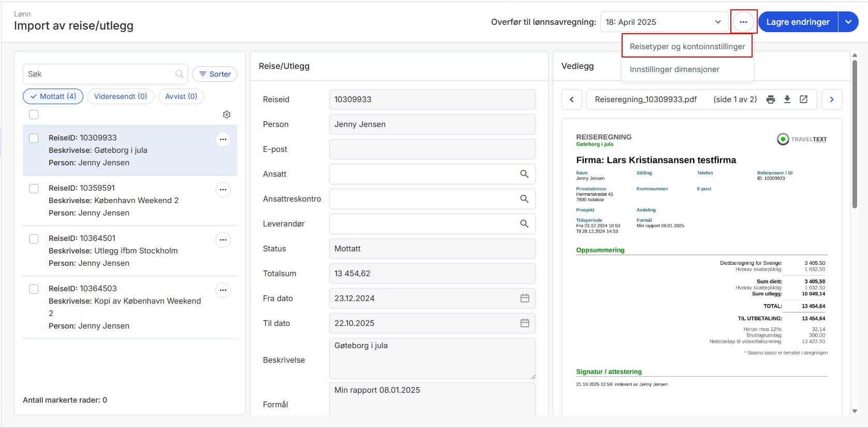
Task: Go to next attachment page
Action: (x=831, y=99)
